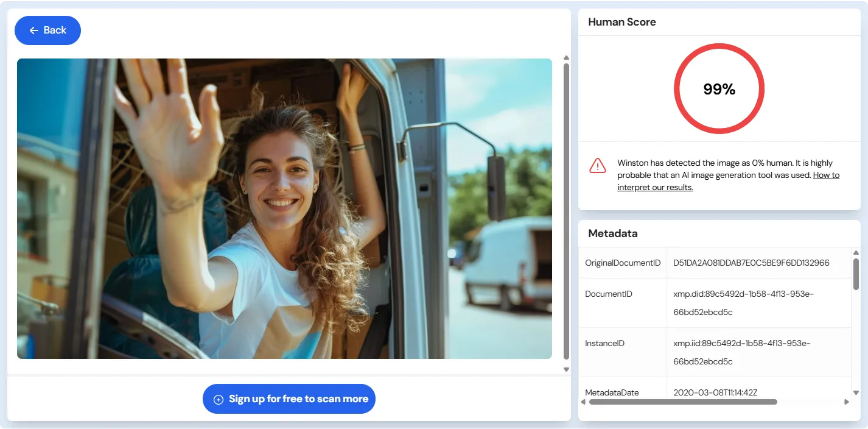Click the 99% human score circle
This screenshot has width=868, height=429.
[719, 89]
